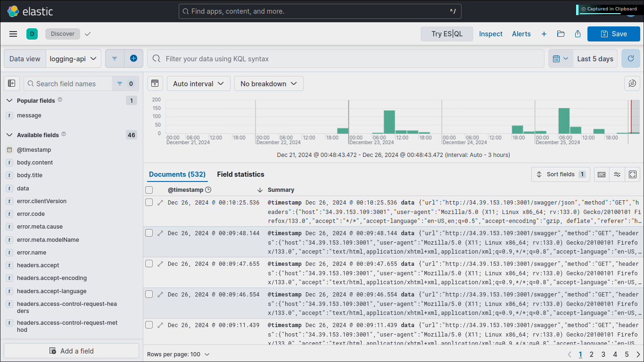Click the tallest December 25 histogram bar
This screenshot has width=644, height=362.
tap(564, 121)
